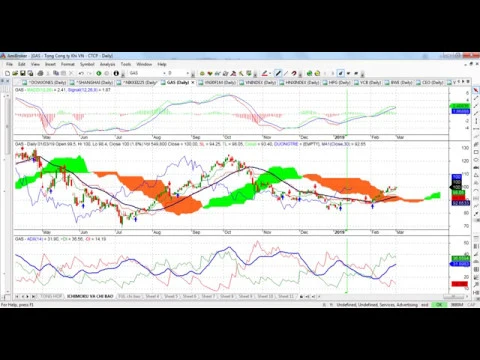
Task: Switch to the SHANGHAI (Daily) chart tab
Action: (92, 82)
